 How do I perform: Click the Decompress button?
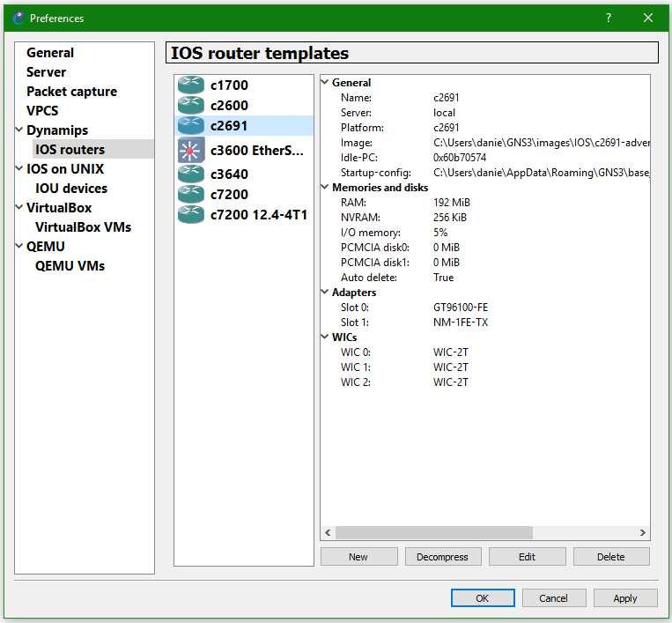[x=443, y=557]
